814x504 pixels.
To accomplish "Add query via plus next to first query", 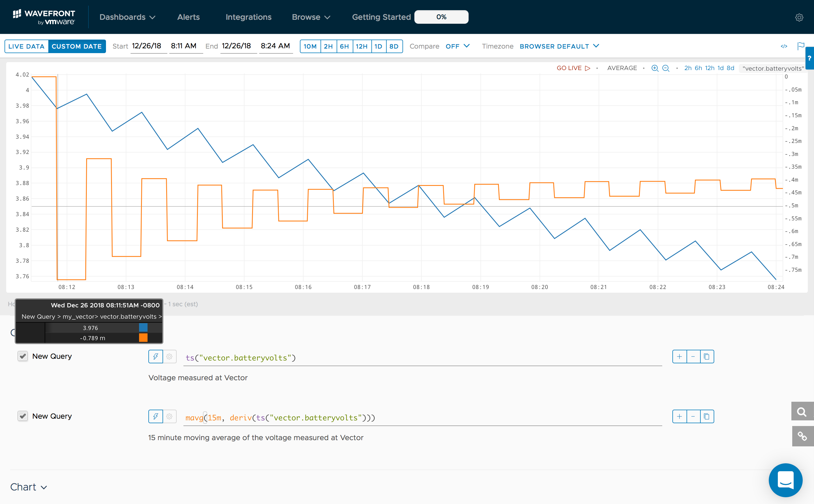I will click(679, 357).
